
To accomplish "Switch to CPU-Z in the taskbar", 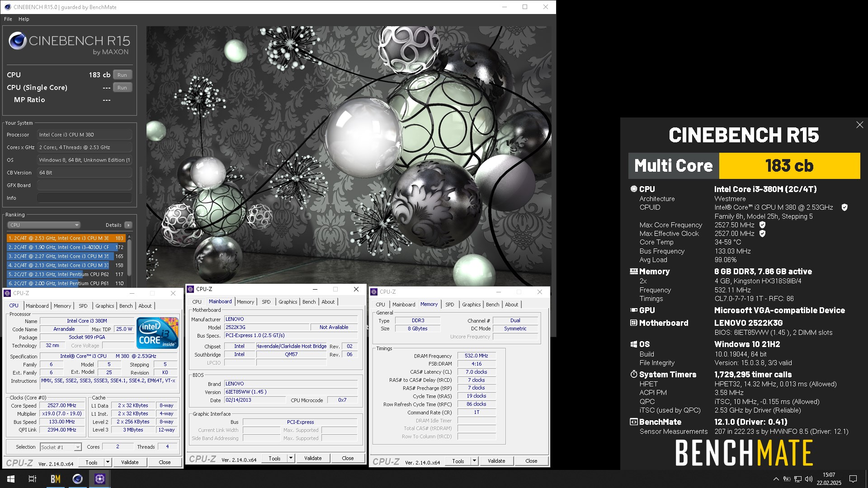I will [99, 479].
